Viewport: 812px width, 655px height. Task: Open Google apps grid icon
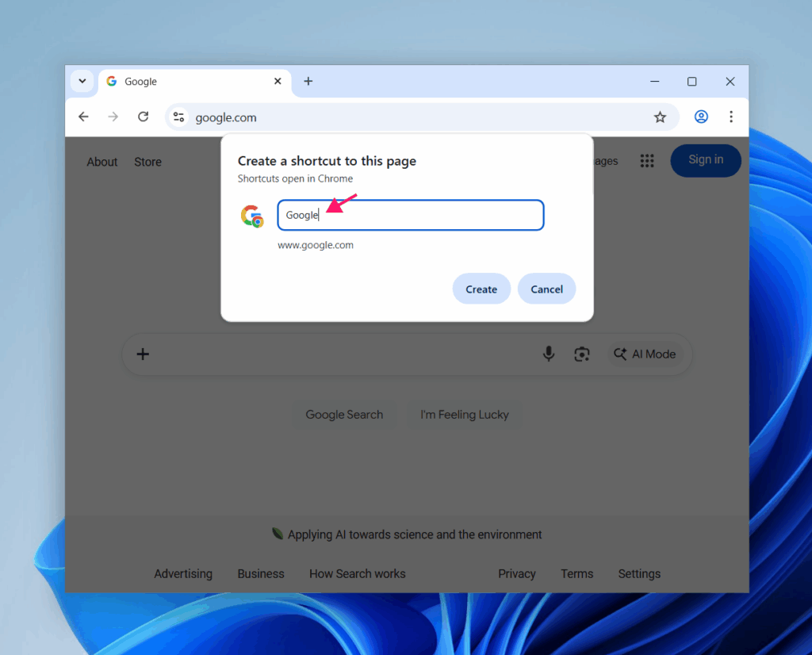[647, 161]
